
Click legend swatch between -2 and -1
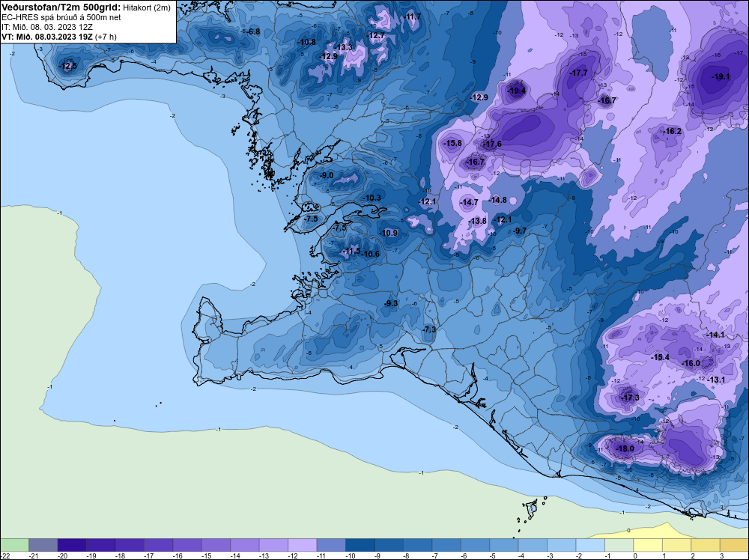tap(590, 545)
